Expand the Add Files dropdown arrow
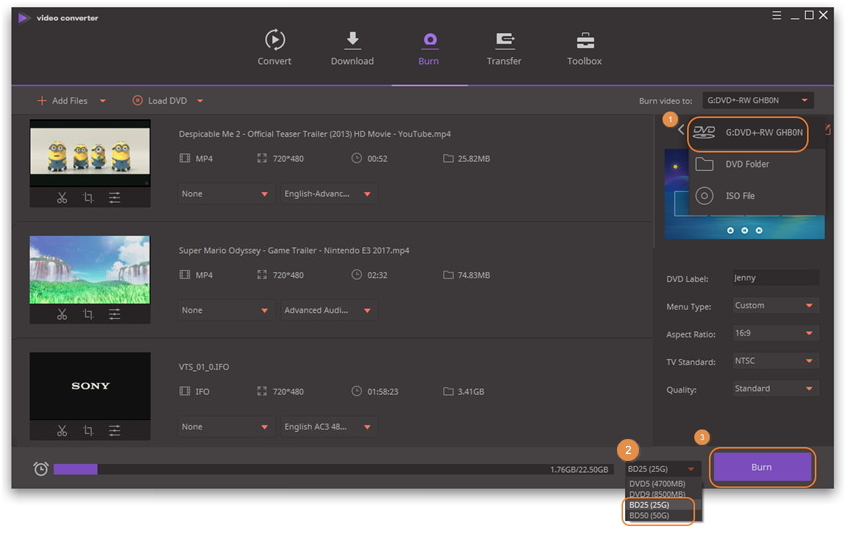The image size is (850, 535). pos(103,101)
